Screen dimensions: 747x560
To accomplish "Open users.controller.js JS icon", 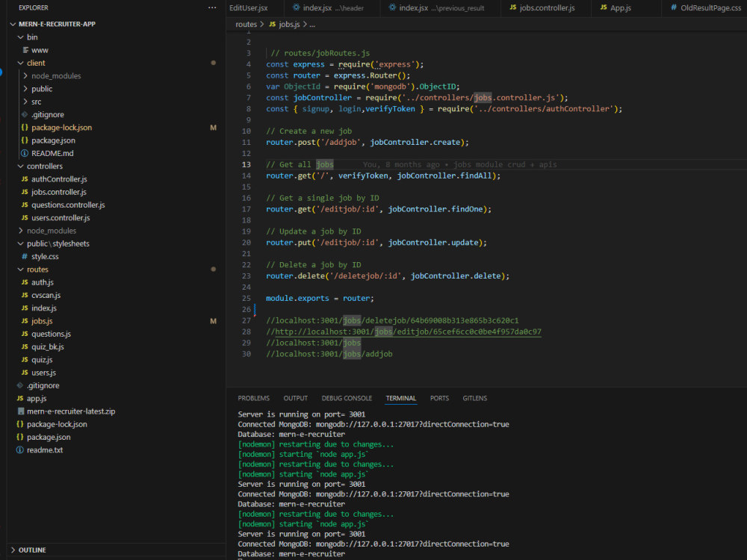I will point(25,217).
